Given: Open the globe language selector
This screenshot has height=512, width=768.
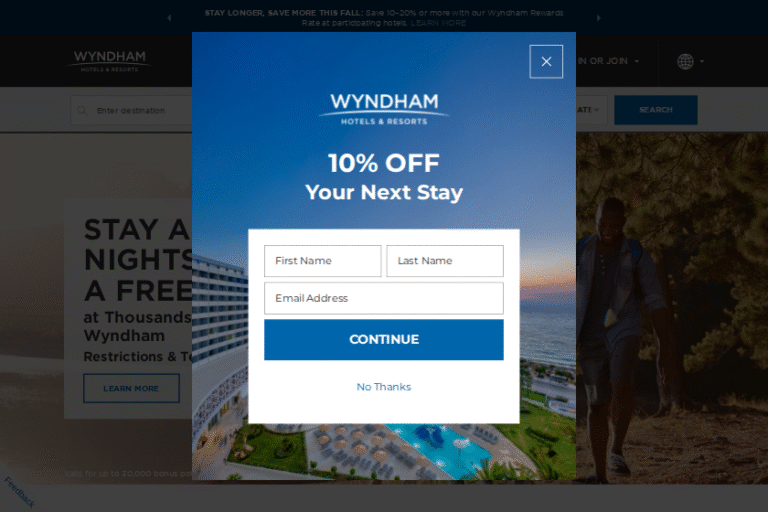Looking at the screenshot, I should [685, 61].
